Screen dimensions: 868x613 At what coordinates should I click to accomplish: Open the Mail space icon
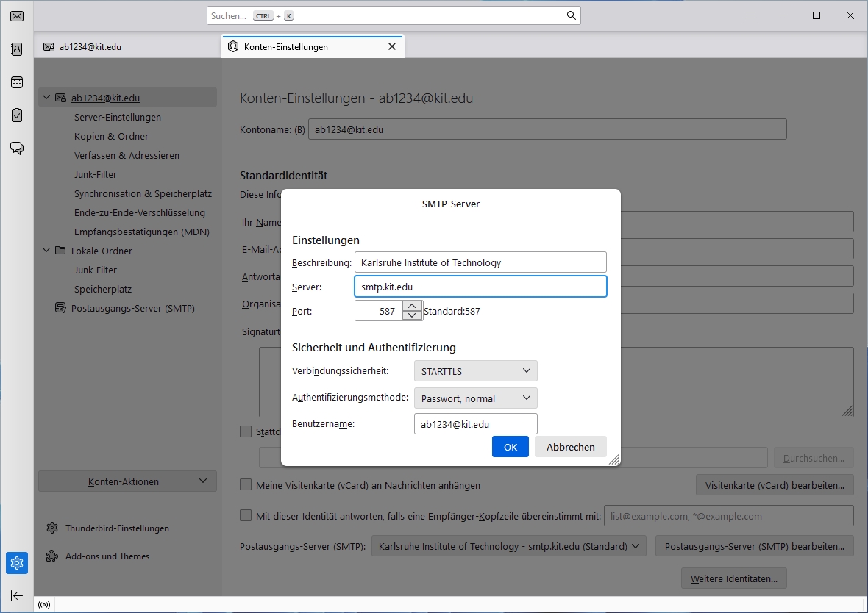click(16, 16)
